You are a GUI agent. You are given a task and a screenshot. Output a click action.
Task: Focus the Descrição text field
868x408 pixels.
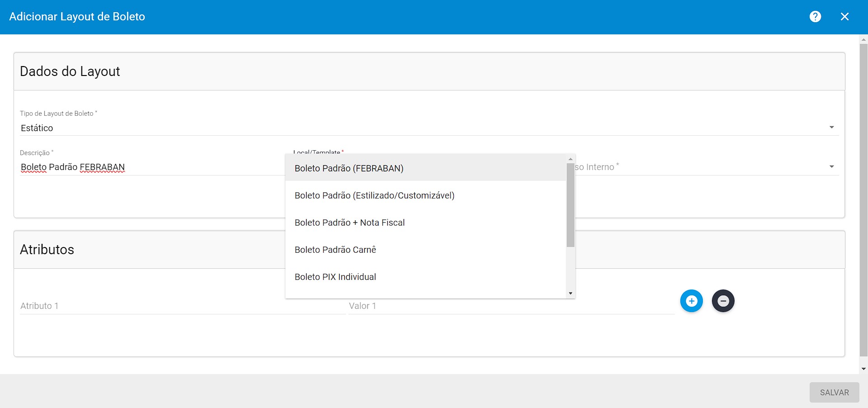click(152, 167)
